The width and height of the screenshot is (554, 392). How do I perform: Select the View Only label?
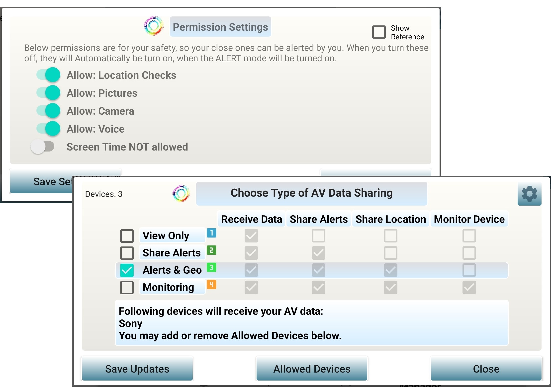[172, 235]
